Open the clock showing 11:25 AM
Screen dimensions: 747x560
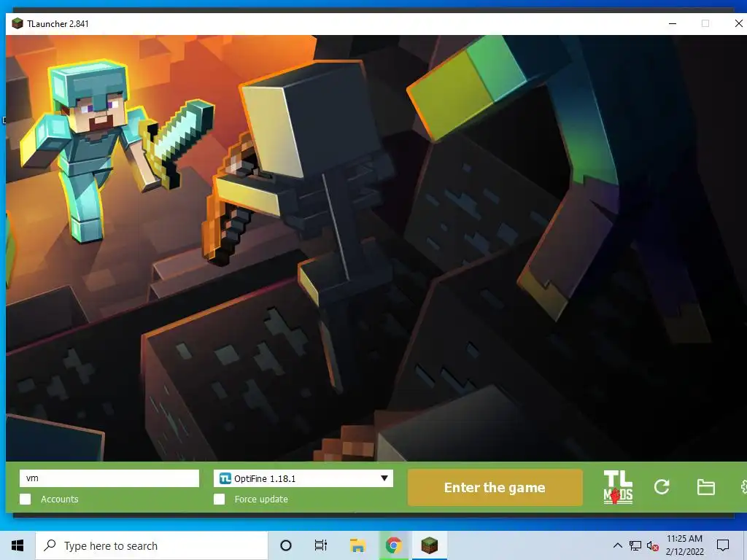[x=684, y=545]
